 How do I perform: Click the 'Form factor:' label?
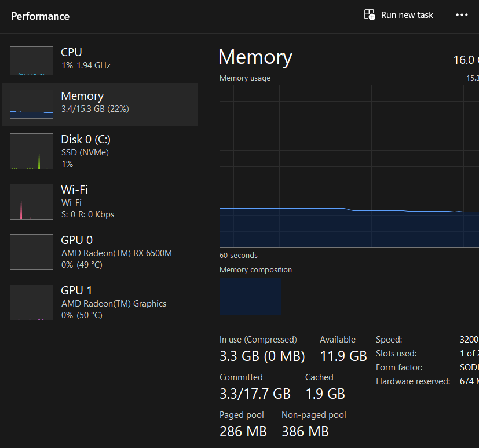click(x=399, y=367)
